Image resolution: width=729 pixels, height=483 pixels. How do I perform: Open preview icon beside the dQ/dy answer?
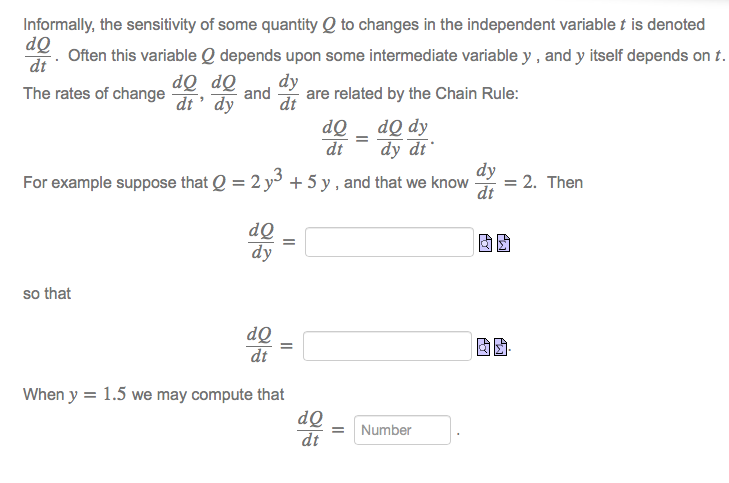point(485,243)
